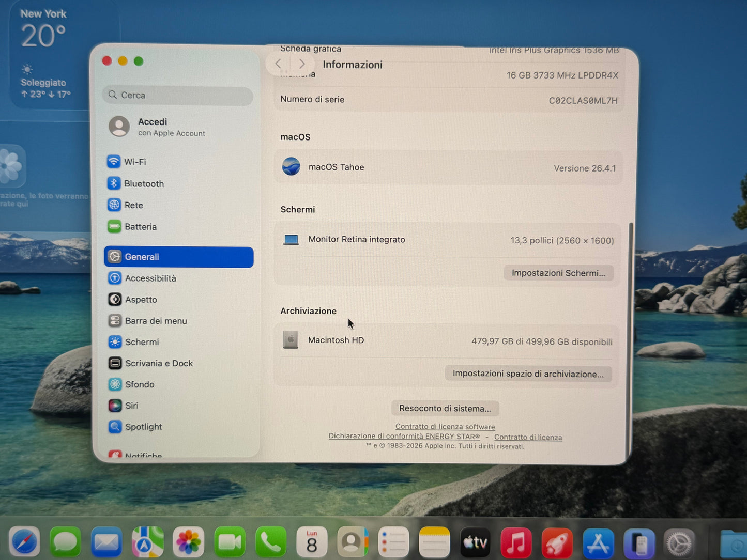Click the Versione 26.4.1 text
The image size is (747, 560).
[585, 168]
